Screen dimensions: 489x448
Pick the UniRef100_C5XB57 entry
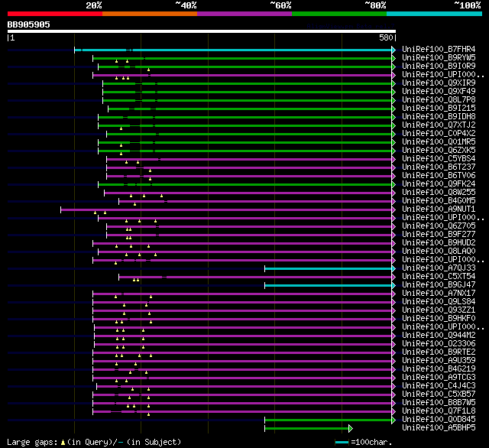[439, 394]
